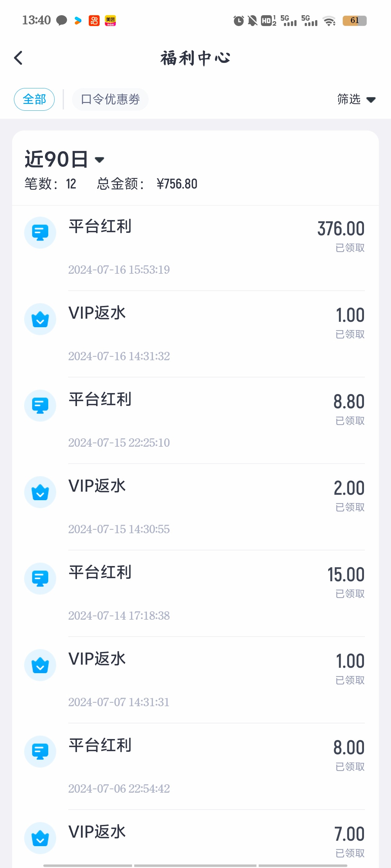Tap the VIP返水 crown icon for 7.00 record
The image size is (391, 868).
click(x=40, y=838)
